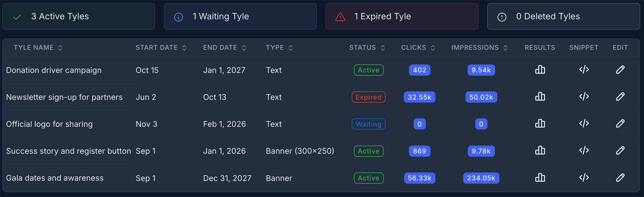Edit the Donation driver campaign tyle

click(x=620, y=70)
